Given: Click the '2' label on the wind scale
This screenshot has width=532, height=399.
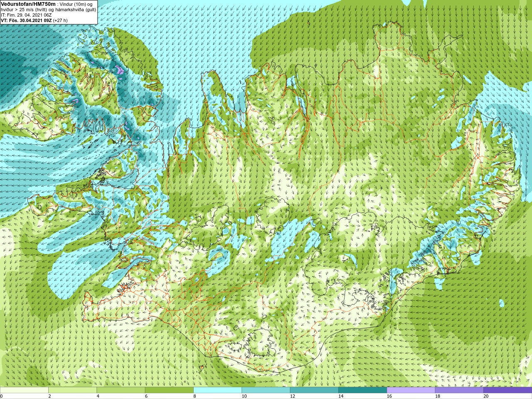Looking at the screenshot, I should (x=49, y=396).
